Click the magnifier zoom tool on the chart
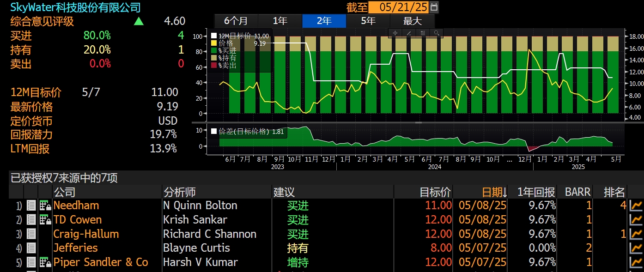The height and width of the screenshot is (272, 644). click(x=436, y=33)
